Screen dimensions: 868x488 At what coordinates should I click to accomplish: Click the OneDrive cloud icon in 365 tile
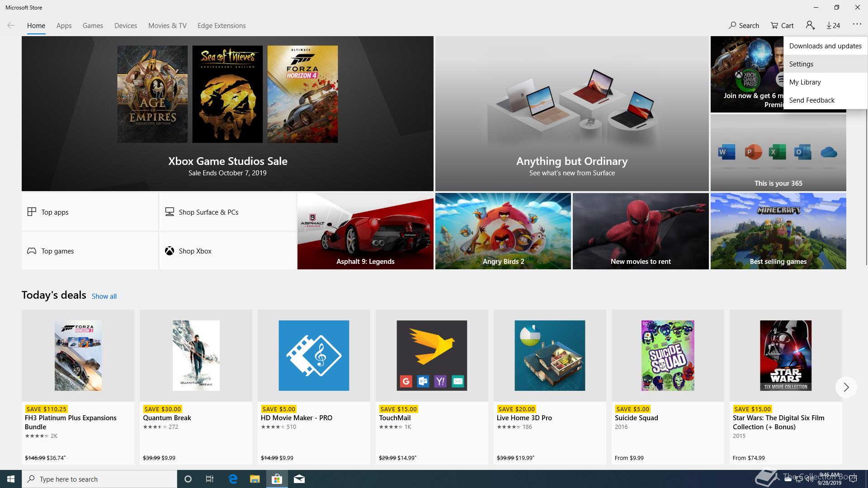829,152
